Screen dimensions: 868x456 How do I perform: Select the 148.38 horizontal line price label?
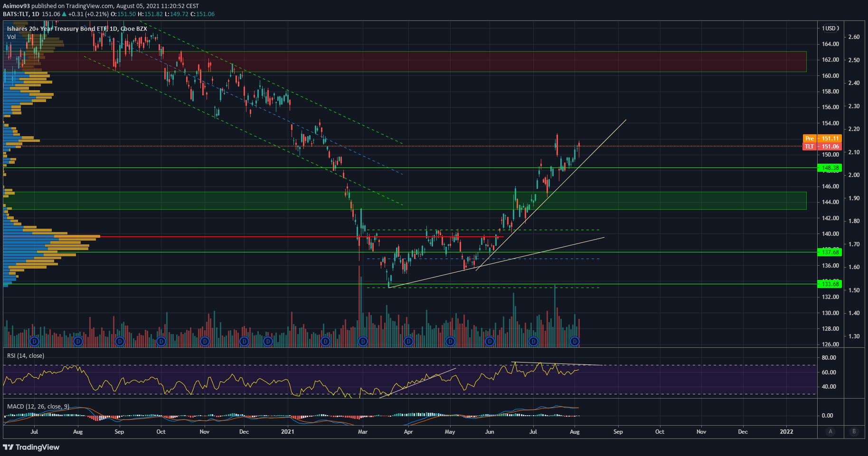tap(830, 168)
